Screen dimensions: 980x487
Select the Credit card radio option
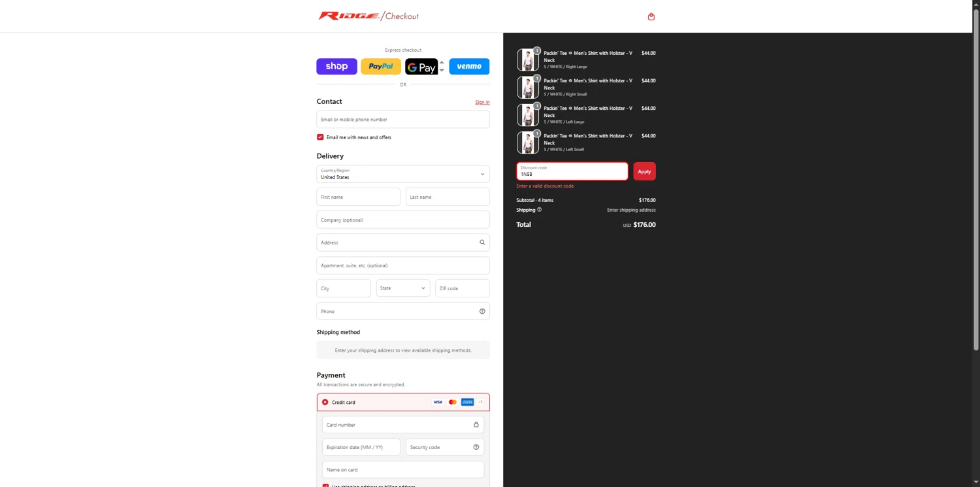(325, 402)
